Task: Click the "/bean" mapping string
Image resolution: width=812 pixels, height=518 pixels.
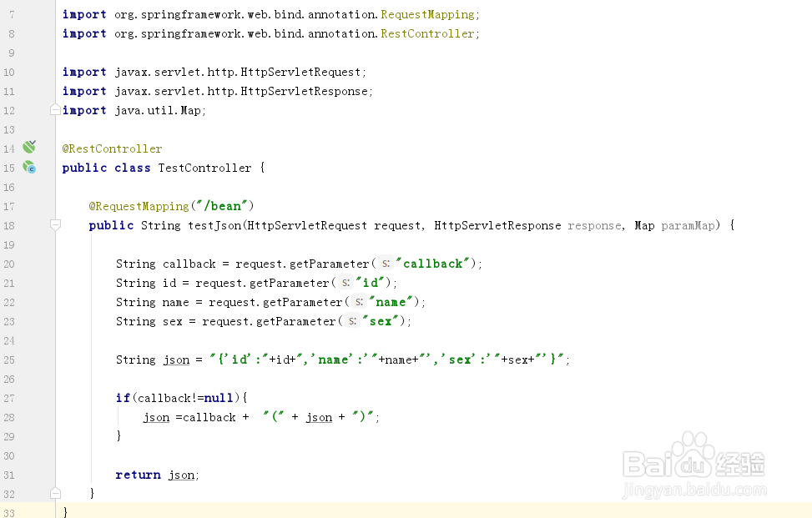Action: point(224,206)
